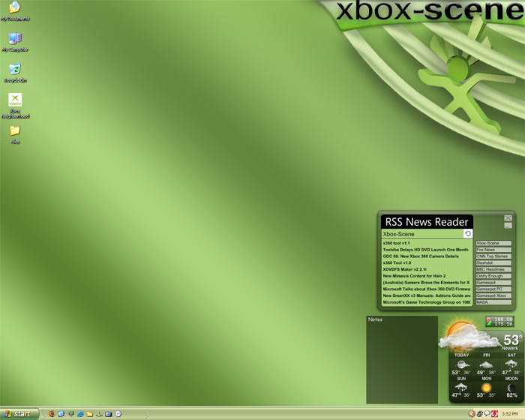Select the Xbox-Scene feed button

tap(493, 243)
